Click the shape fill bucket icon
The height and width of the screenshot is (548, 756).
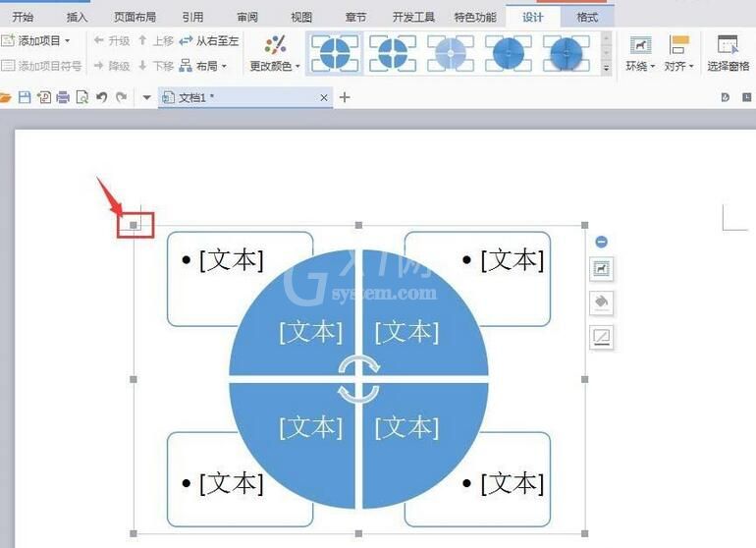(x=601, y=302)
